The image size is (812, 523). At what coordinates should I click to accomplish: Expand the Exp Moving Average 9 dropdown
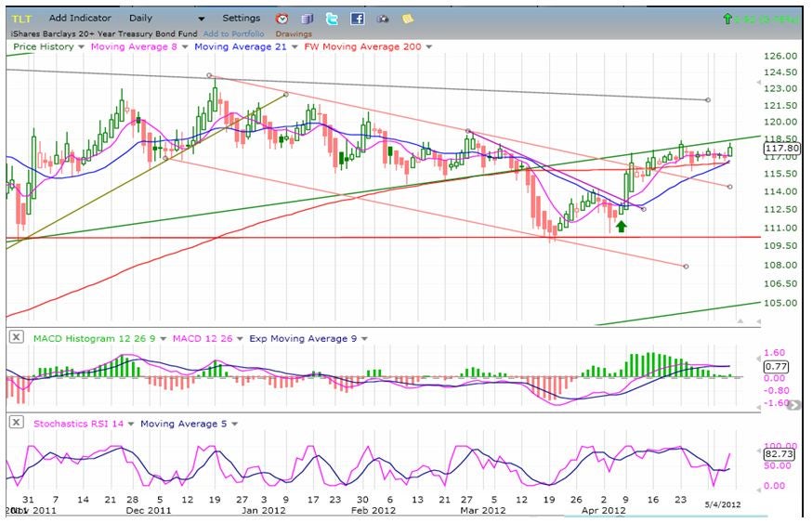tap(364, 339)
